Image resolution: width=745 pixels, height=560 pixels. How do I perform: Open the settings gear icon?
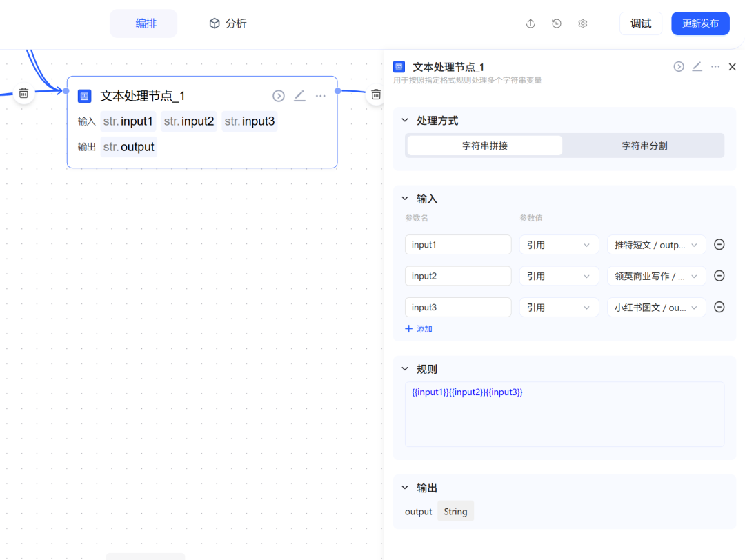pyautogui.click(x=582, y=23)
